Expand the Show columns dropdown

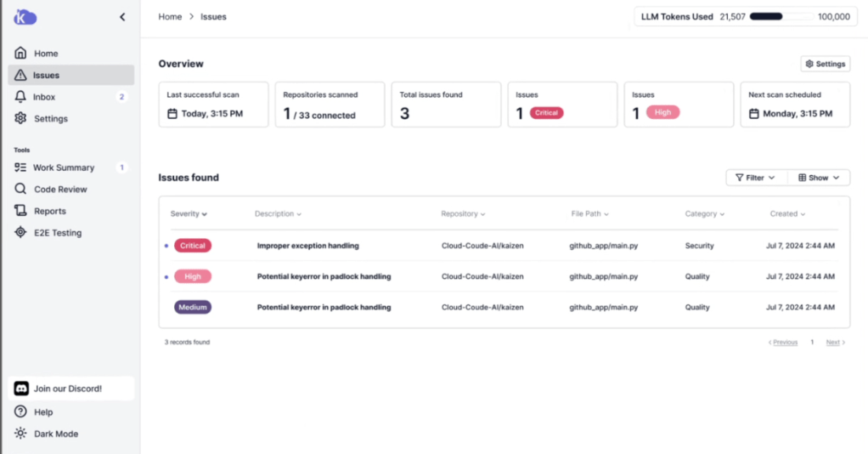(x=819, y=178)
